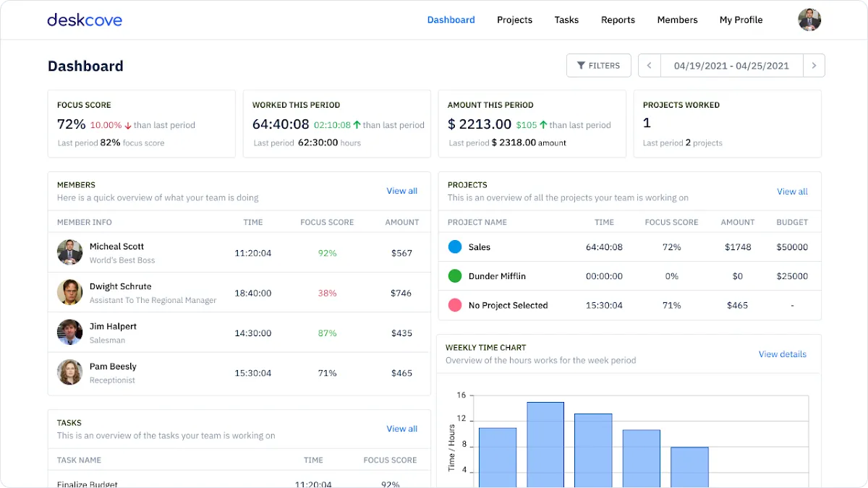Open the Reports tab
868x488 pixels.
tap(618, 20)
